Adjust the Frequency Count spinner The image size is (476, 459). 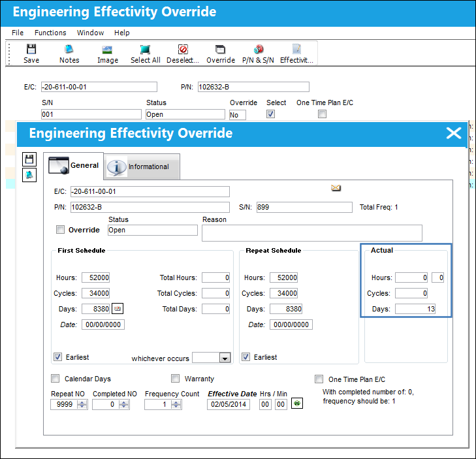click(176, 404)
